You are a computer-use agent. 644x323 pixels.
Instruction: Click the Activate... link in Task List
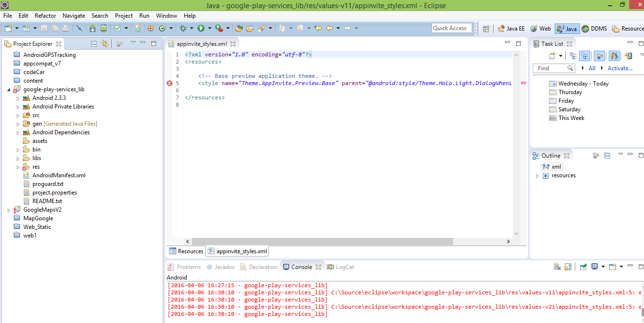620,68
